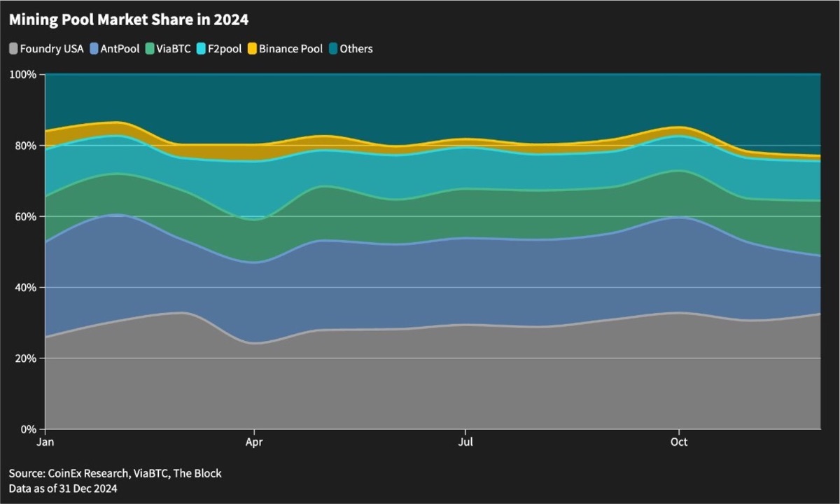Click the CoinEx Research source line

point(115,473)
